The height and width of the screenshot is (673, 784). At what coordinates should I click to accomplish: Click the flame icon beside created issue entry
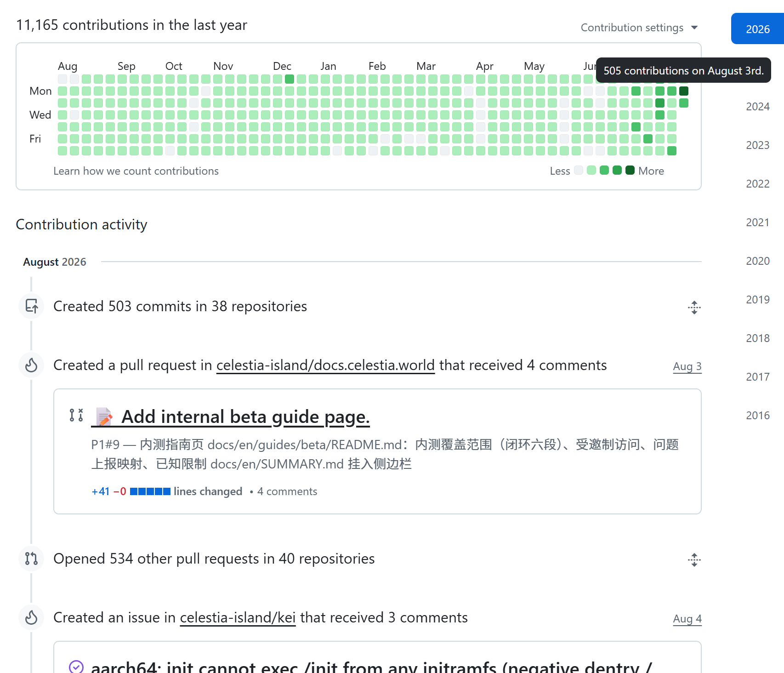tap(31, 617)
